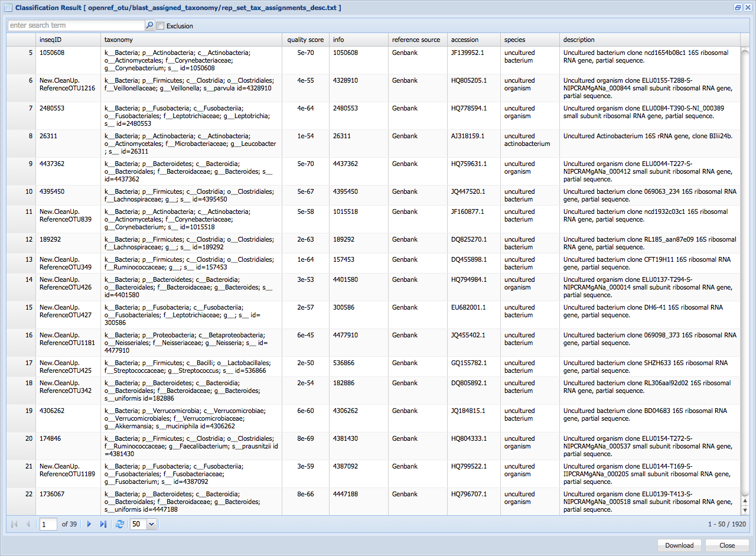Click accession HQ805205.1
756x556 pixels.
(469, 80)
